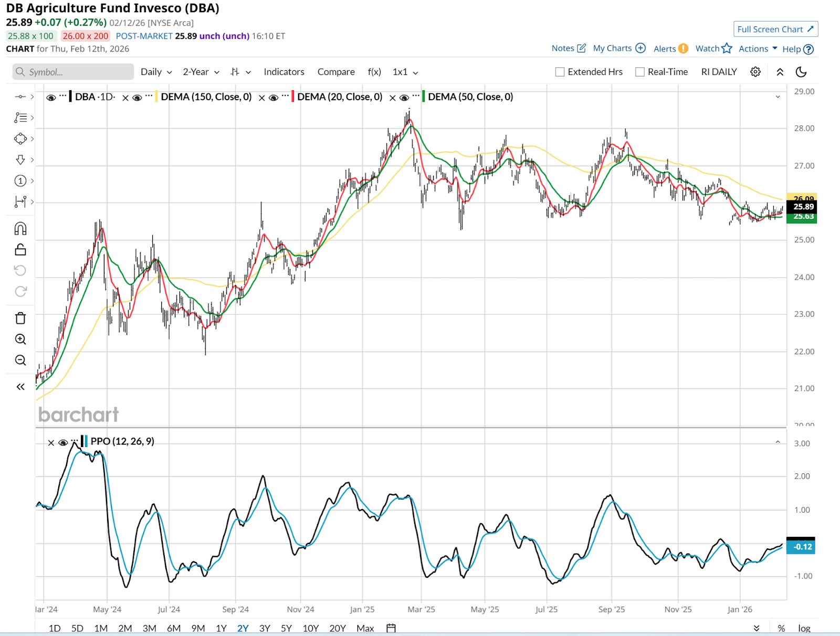Hide the DEMA (20, Close, 0) line

point(274,98)
